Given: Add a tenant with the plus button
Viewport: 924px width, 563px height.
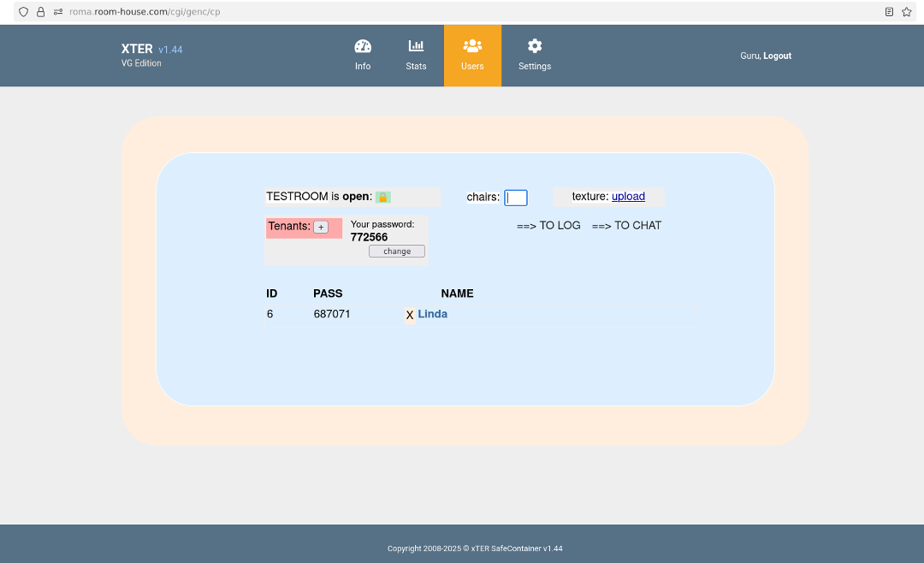Looking at the screenshot, I should 321,227.
